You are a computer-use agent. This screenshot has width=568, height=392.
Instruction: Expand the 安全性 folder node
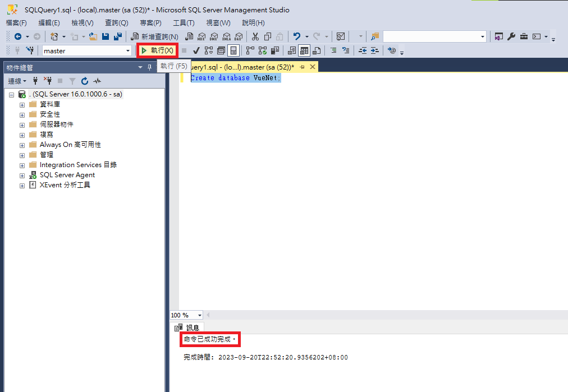(x=22, y=115)
